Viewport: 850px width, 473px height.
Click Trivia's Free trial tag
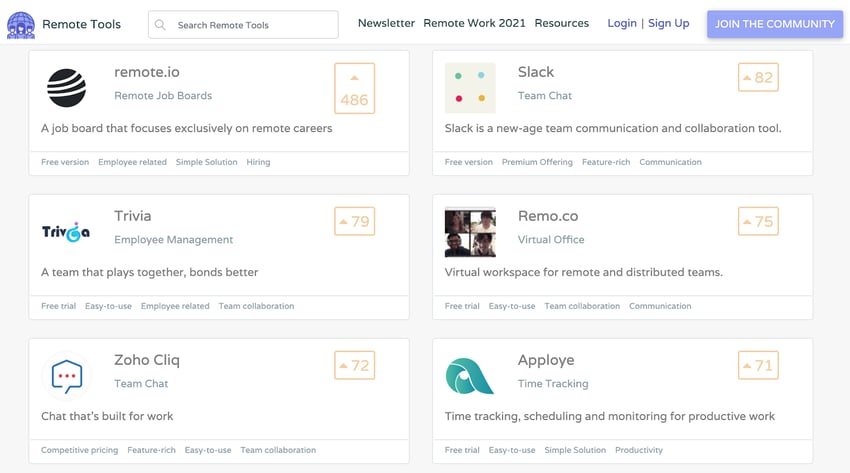pos(59,306)
